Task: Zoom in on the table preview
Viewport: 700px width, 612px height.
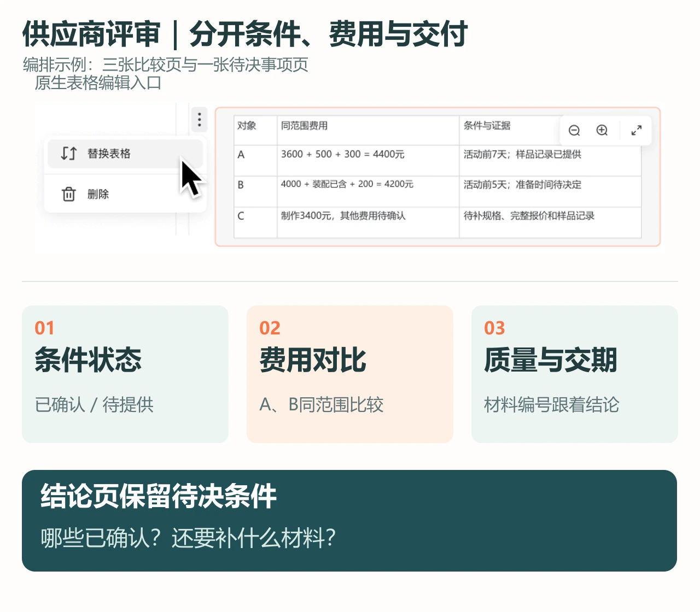Action: click(x=602, y=130)
